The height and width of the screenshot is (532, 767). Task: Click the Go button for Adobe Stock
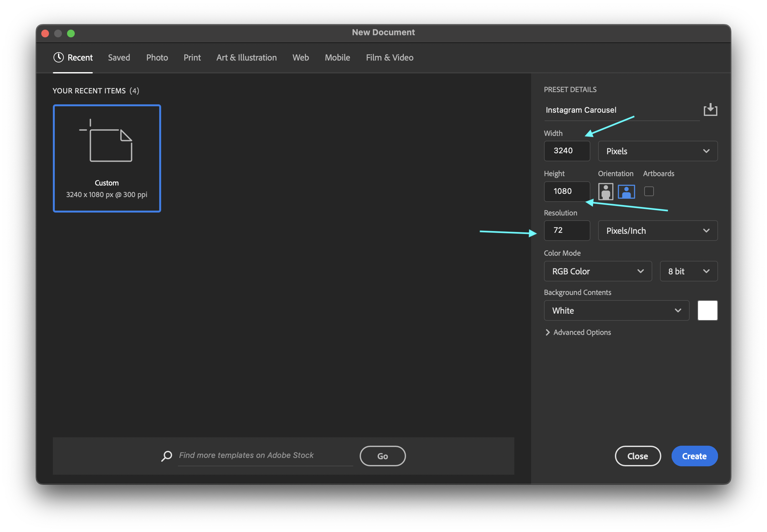[382, 456]
